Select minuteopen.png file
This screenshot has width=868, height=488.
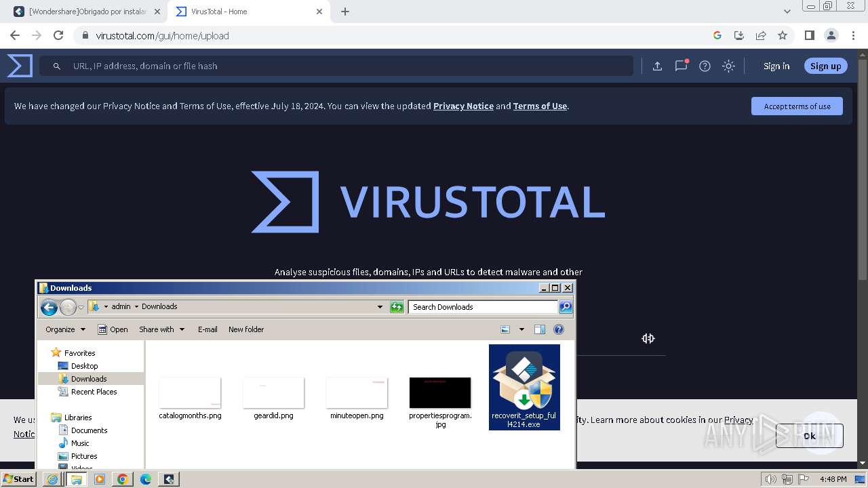pyautogui.click(x=357, y=399)
